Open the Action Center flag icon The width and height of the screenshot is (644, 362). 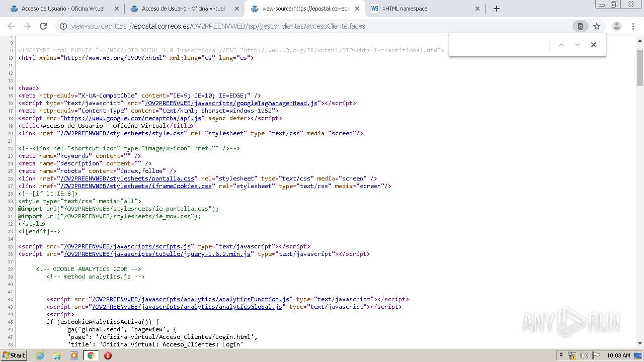click(x=596, y=355)
